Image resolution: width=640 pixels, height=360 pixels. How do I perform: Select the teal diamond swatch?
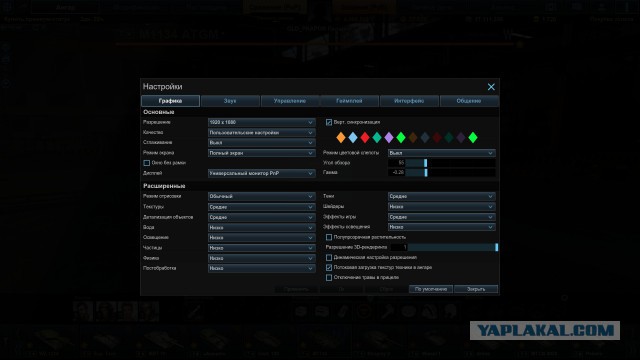tap(377, 138)
